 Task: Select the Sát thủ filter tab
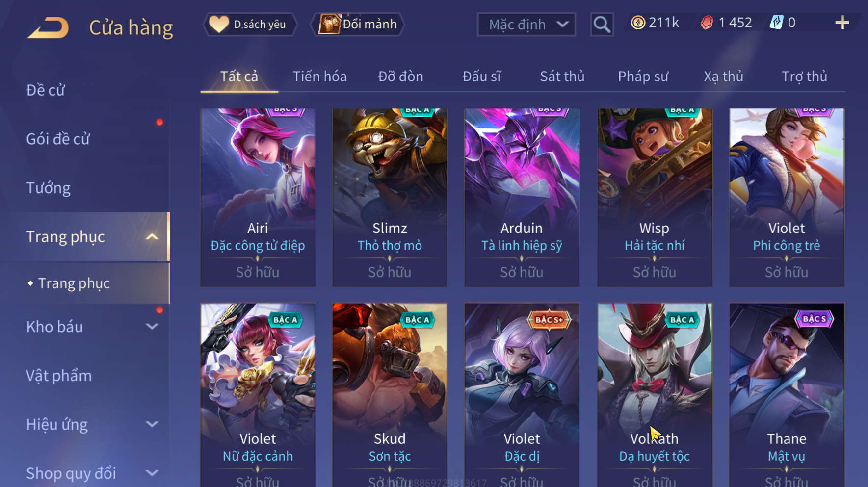coord(562,77)
